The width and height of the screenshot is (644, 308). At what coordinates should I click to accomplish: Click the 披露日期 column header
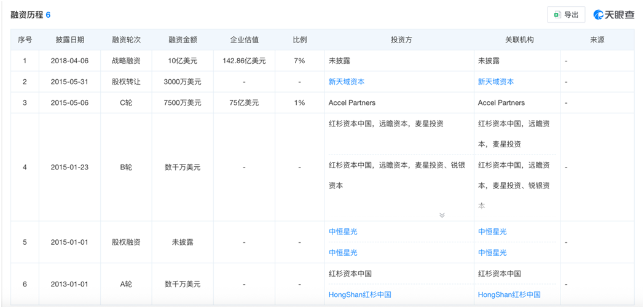pyautogui.click(x=70, y=40)
